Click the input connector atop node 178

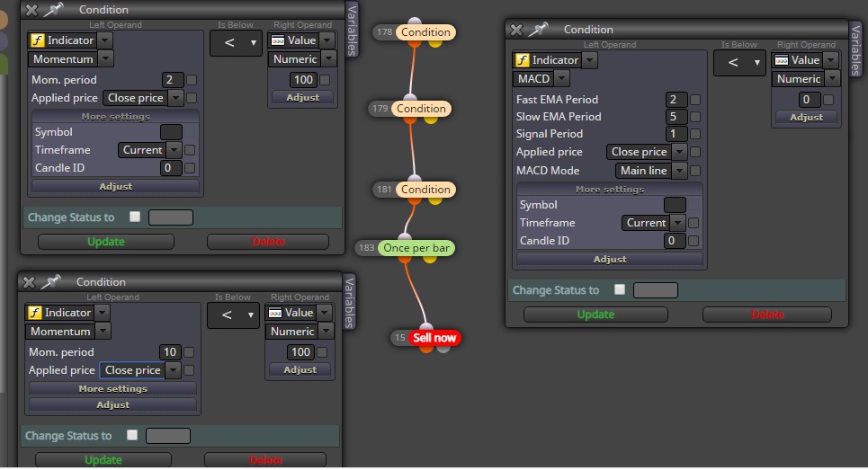pyautogui.click(x=414, y=22)
